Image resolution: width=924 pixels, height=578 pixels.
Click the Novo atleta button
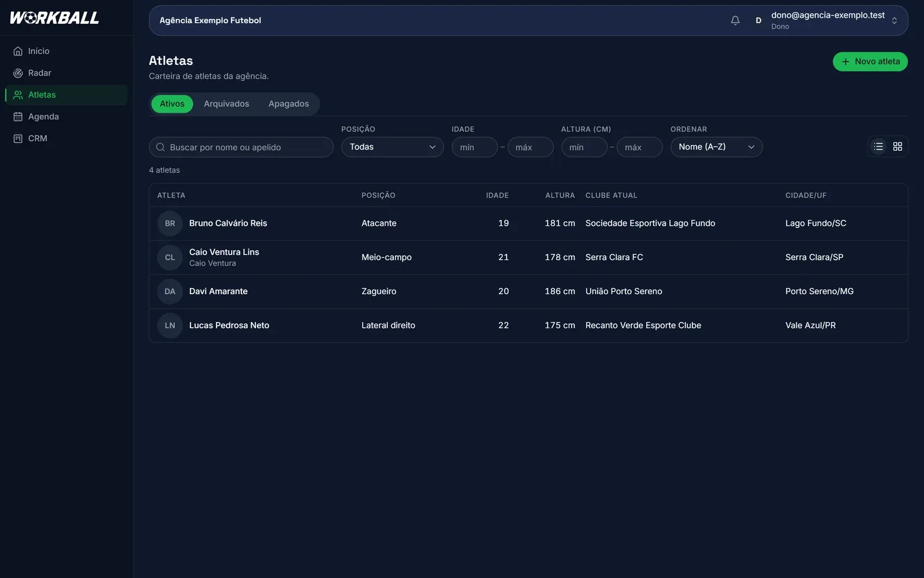(870, 62)
